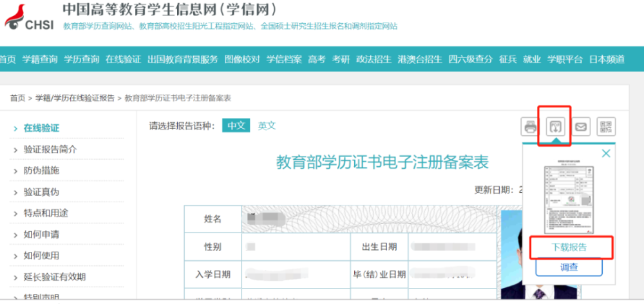This screenshot has width=644, height=304.
Task: Open 考研 in the navigation bar
Action: point(341,59)
